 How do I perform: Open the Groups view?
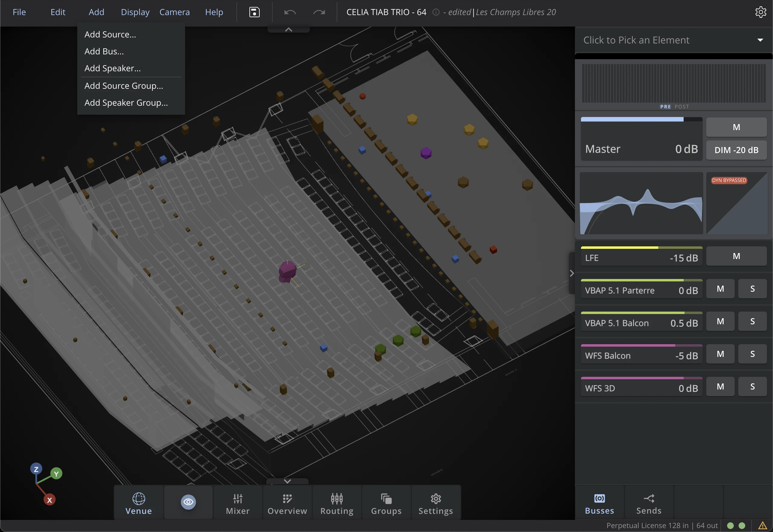pos(386,503)
